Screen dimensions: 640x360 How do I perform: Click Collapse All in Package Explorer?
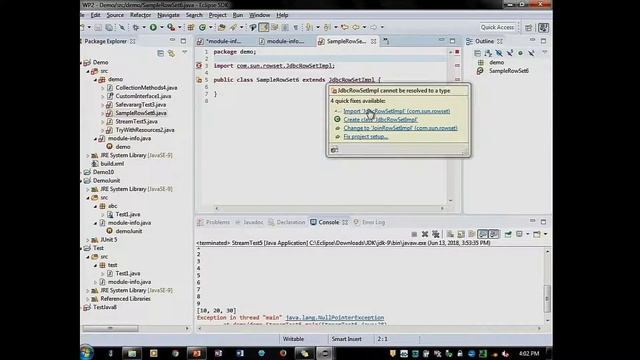click(160, 53)
